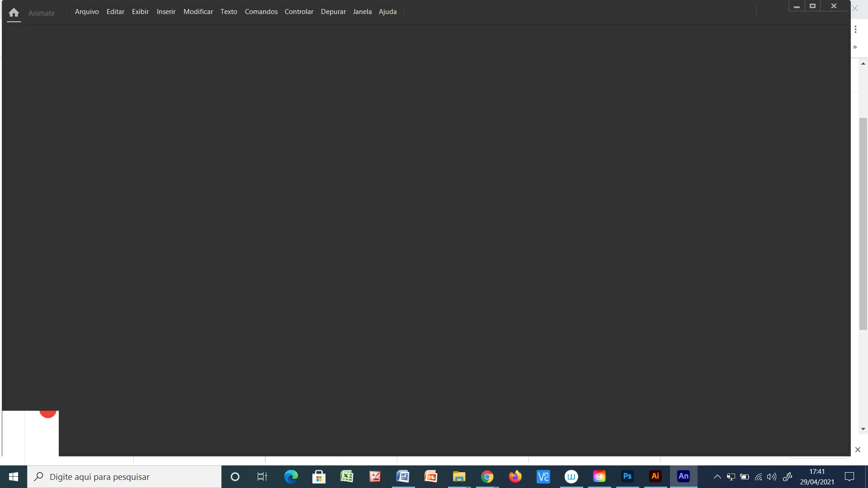868x488 pixels.
Task: Open Microsoft Edge from the taskbar
Action: tap(291, 476)
